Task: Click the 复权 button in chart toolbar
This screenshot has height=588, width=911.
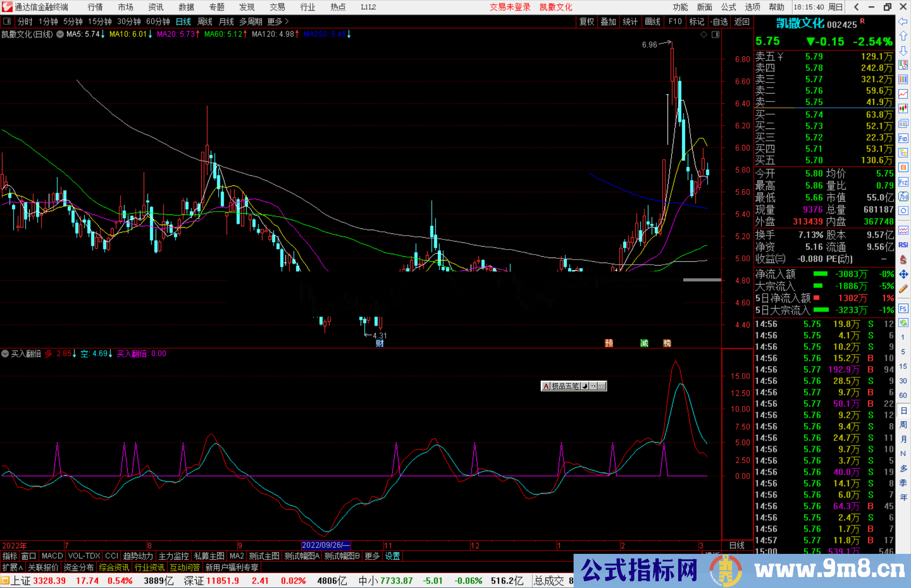Action: (x=586, y=21)
